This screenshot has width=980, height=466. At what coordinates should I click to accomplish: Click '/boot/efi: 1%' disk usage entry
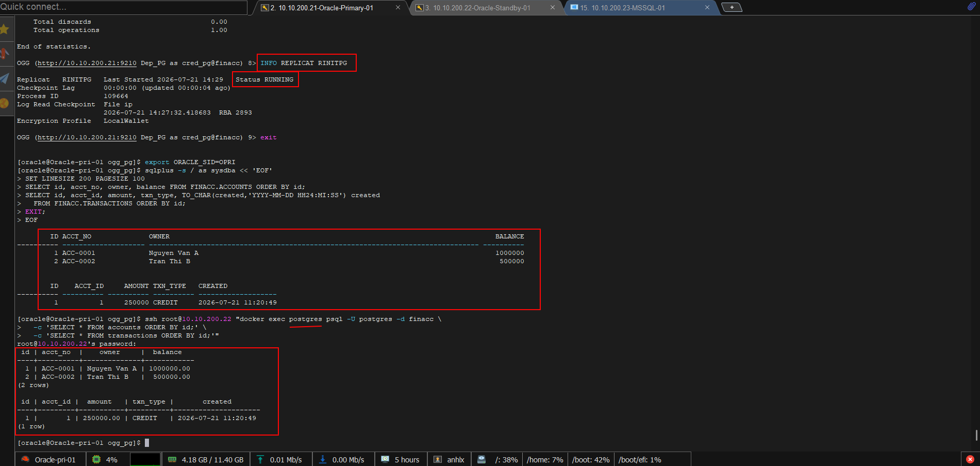640,460
